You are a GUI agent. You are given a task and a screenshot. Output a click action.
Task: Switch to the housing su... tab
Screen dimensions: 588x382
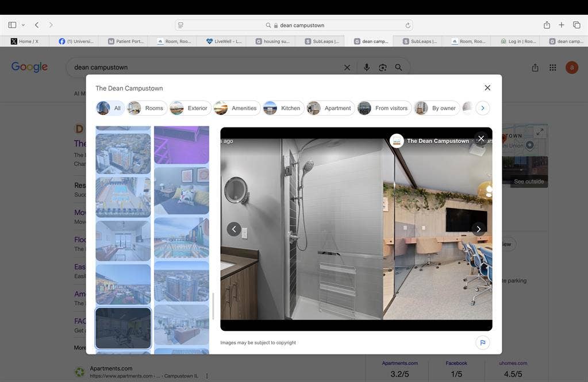(x=272, y=41)
